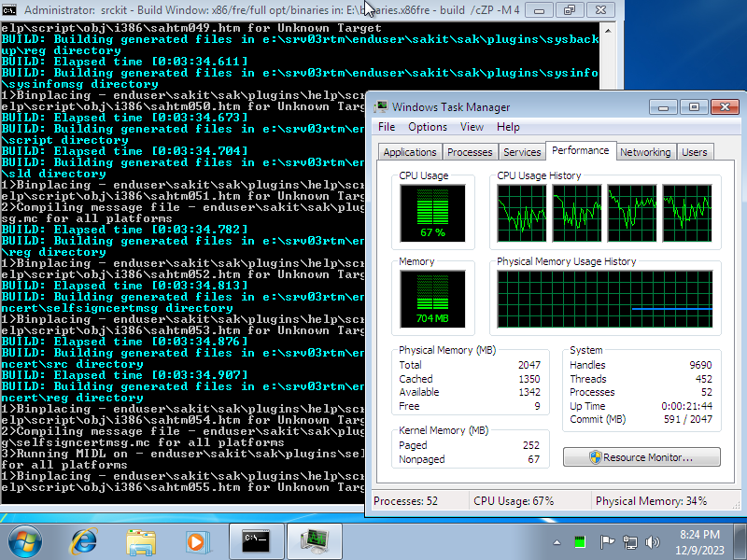
Task: Minimize the srckit Build Window
Action: pyautogui.click(x=539, y=9)
